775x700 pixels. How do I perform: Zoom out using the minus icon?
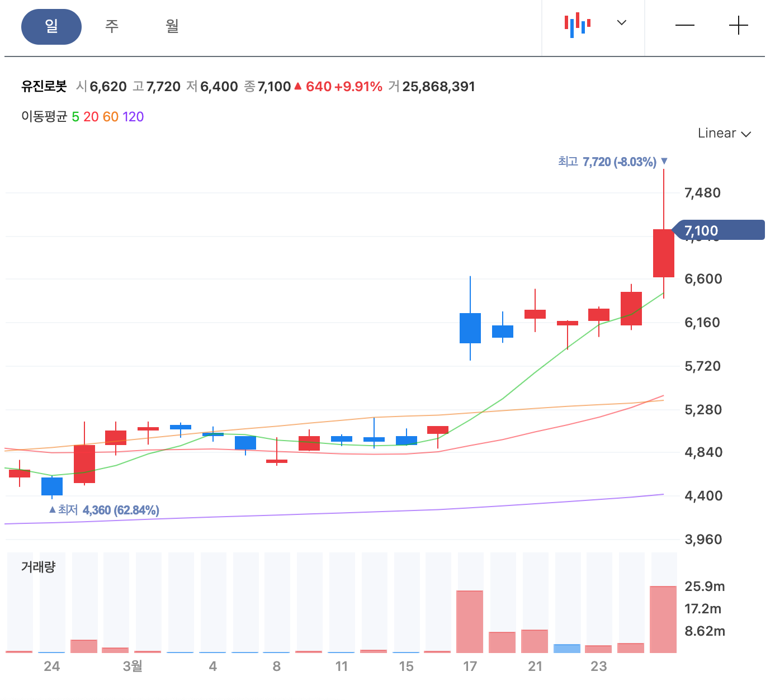click(685, 26)
